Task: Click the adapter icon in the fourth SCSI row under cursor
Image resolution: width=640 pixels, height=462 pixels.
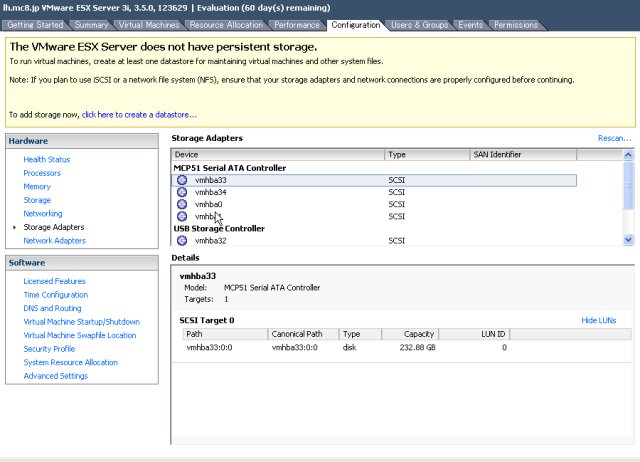Action: pyautogui.click(x=182, y=216)
